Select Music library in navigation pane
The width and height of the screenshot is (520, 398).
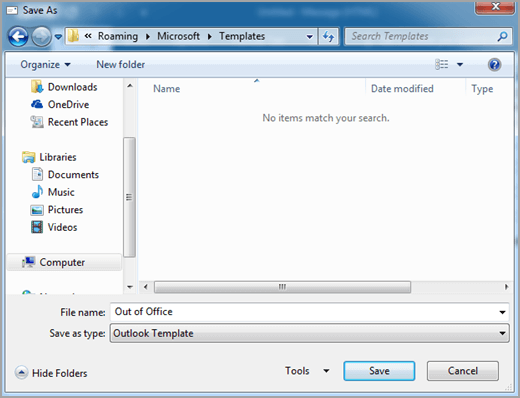point(61,192)
